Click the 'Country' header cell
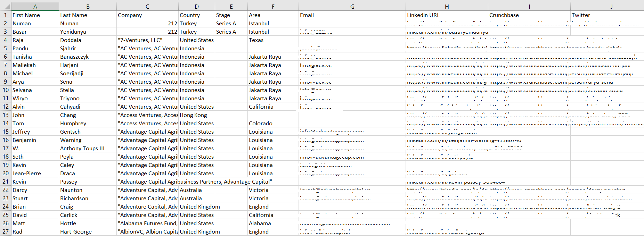This screenshot has height=236, width=644. pos(197,15)
